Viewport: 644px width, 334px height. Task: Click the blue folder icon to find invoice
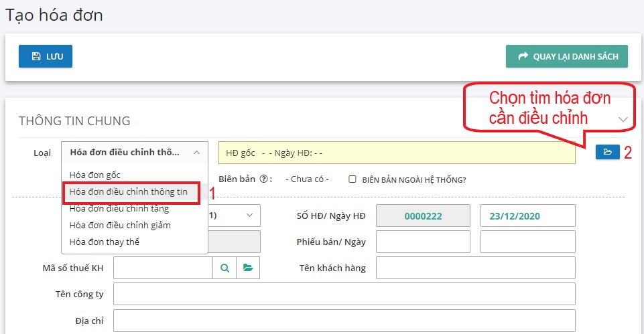pyautogui.click(x=607, y=153)
